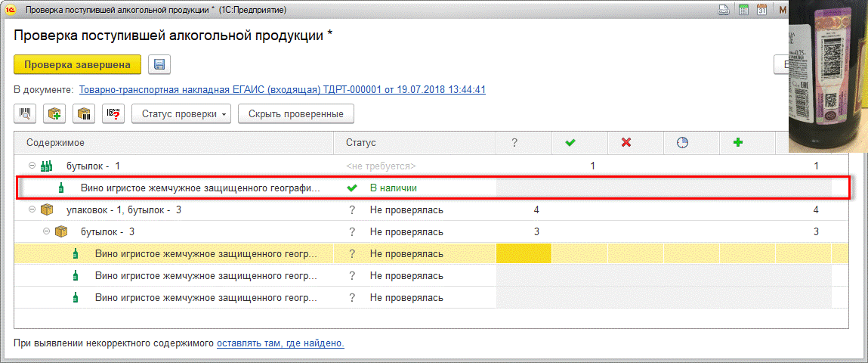
Task: Click the save diskette icon
Action: (x=159, y=65)
